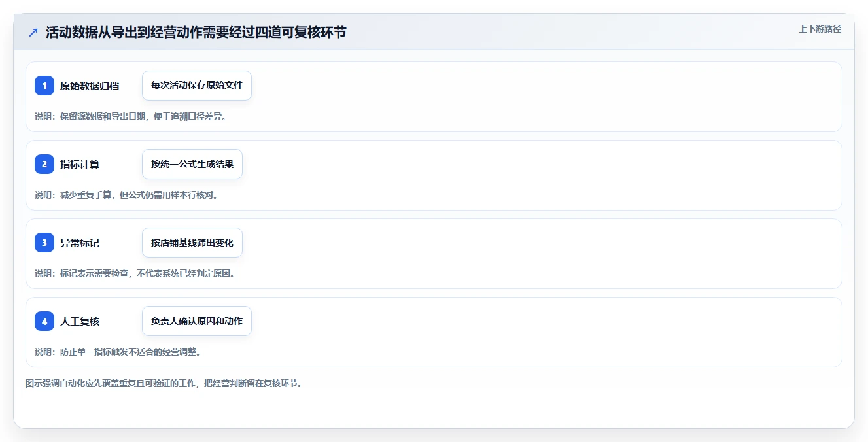Click the step 2 number badge

pyautogui.click(x=44, y=164)
